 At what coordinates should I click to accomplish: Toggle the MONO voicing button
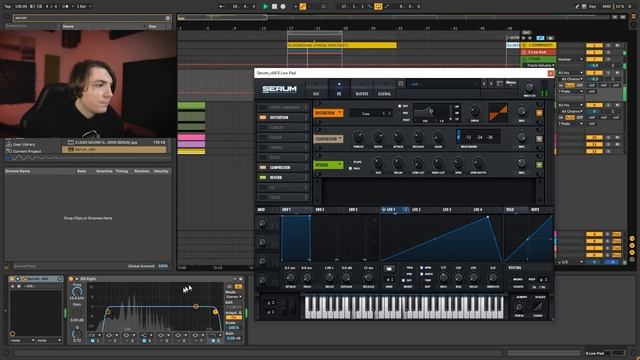[x=518, y=280]
